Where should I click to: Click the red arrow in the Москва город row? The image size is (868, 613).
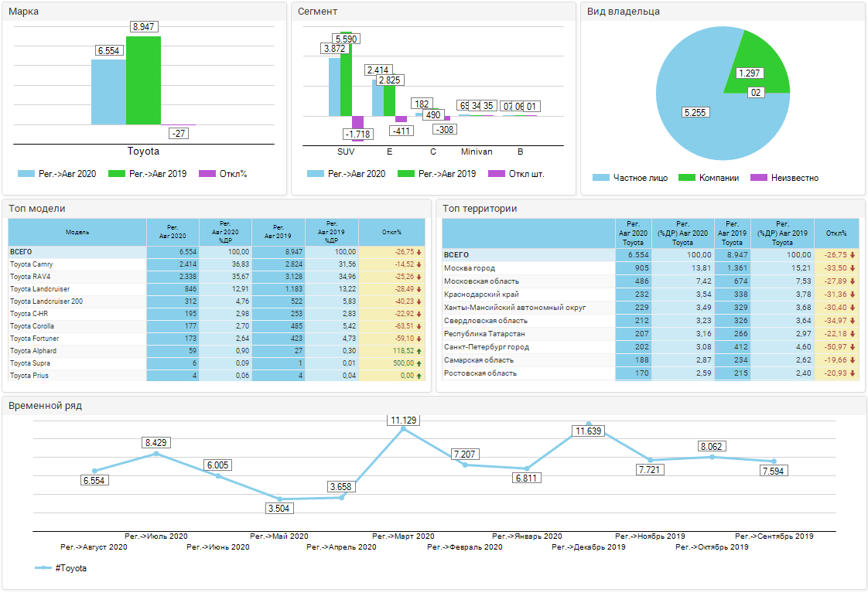(853, 268)
